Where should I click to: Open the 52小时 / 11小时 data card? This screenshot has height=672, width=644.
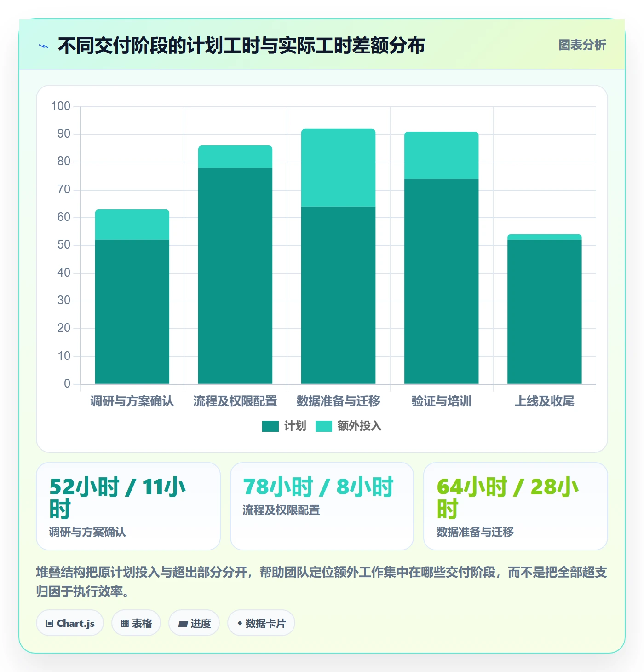coord(128,506)
